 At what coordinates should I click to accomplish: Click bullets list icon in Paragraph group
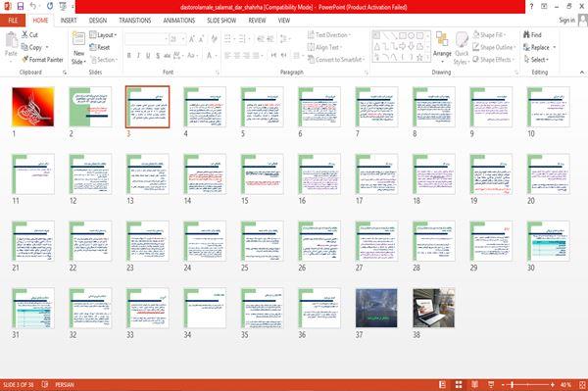click(x=228, y=38)
